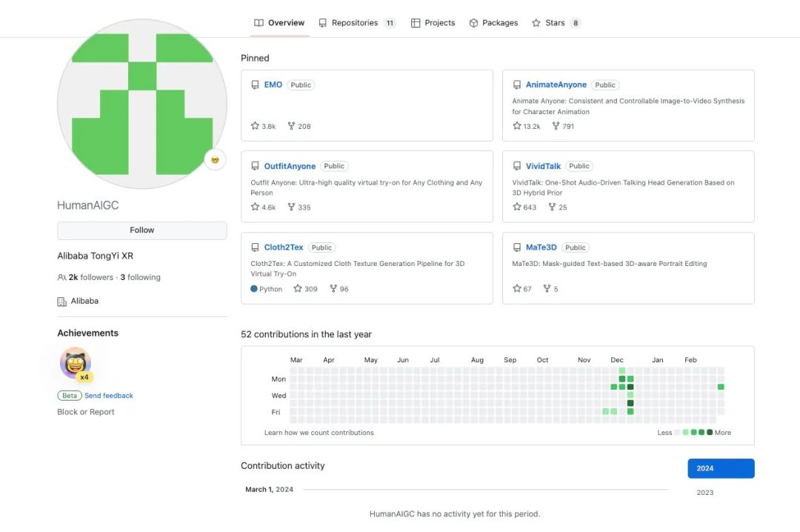The width and height of the screenshot is (800, 532).
Task: Click the status emoji badge on avatar
Action: tap(215, 160)
